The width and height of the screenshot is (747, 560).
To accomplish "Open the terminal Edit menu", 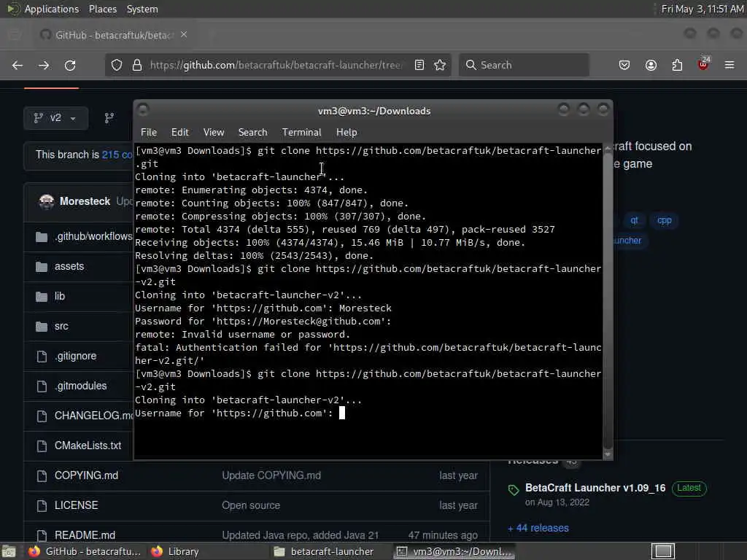I will (x=180, y=133).
